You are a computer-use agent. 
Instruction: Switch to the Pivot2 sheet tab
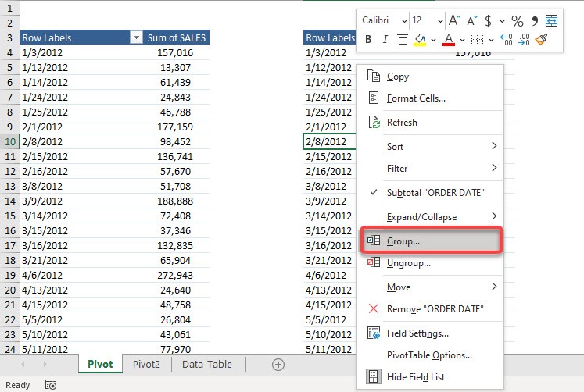tap(146, 364)
